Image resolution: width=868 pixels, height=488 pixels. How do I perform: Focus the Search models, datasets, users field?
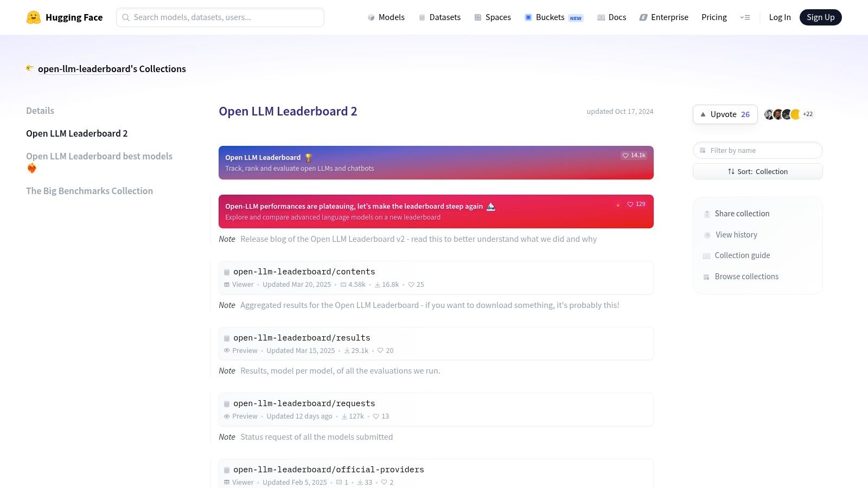click(220, 17)
